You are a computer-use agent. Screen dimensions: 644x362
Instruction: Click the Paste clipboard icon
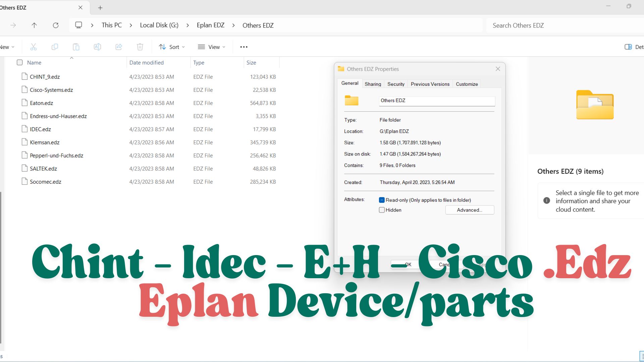76,47
